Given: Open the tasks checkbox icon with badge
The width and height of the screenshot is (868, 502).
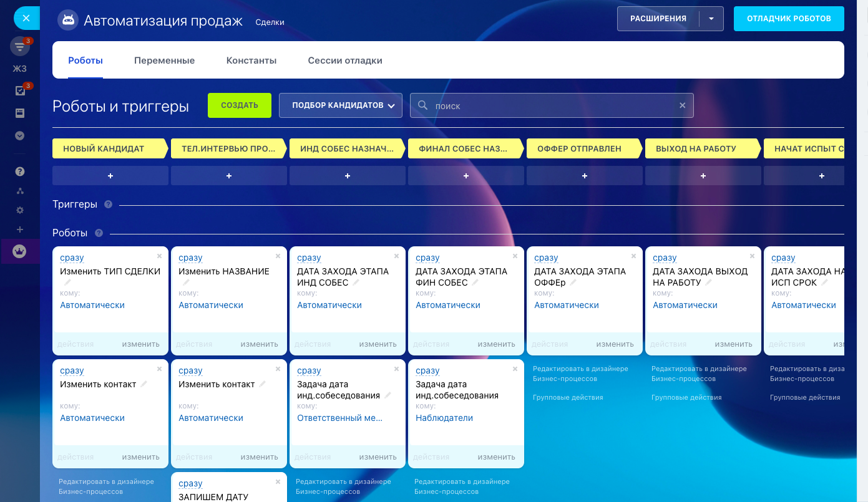Looking at the screenshot, I should tap(20, 91).
